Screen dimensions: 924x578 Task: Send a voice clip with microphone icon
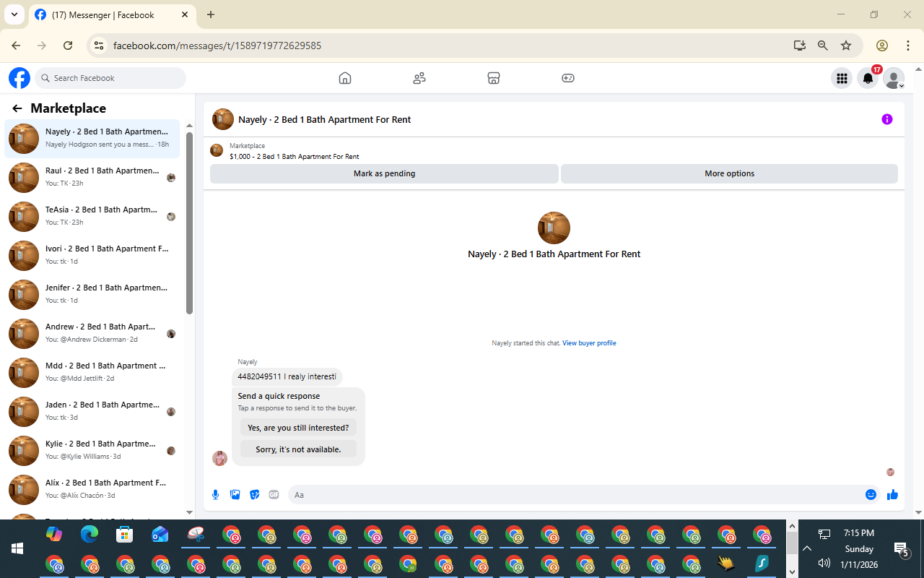click(x=215, y=495)
